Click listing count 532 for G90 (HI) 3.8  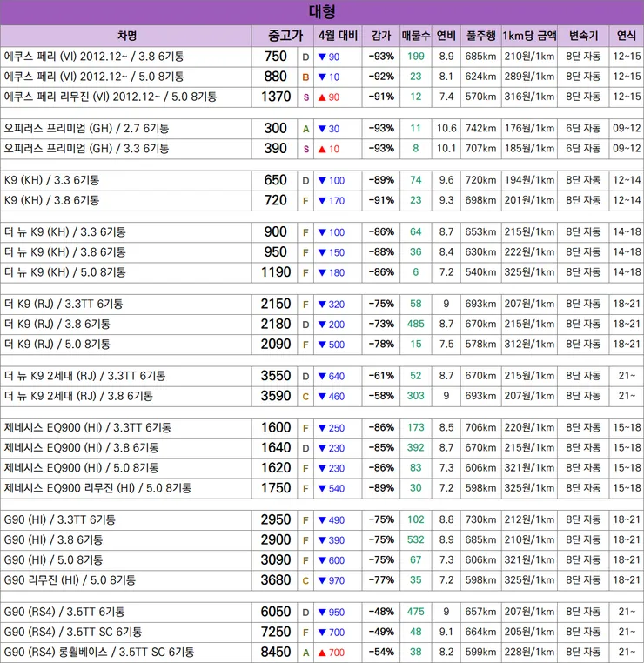(416, 540)
